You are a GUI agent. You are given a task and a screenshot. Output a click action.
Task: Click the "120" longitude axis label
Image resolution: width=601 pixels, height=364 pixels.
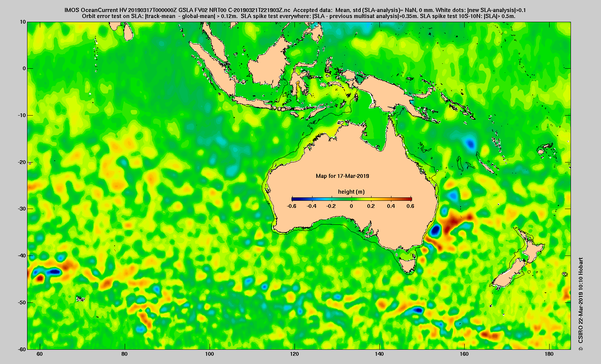(x=294, y=354)
